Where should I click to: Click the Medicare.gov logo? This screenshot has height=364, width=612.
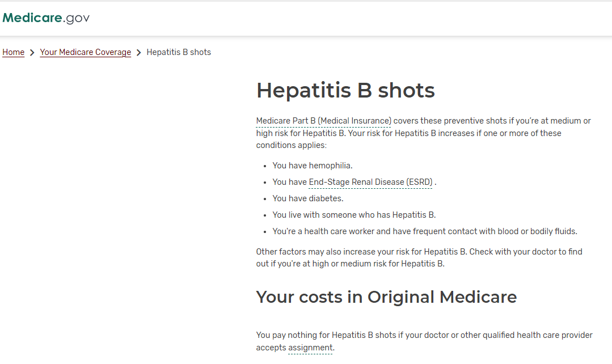point(45,18)
